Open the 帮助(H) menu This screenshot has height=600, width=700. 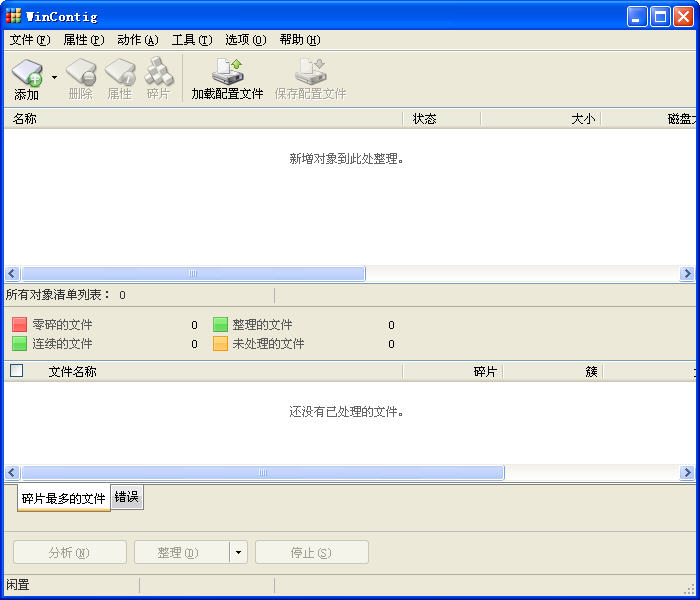(x=300, y=40)
